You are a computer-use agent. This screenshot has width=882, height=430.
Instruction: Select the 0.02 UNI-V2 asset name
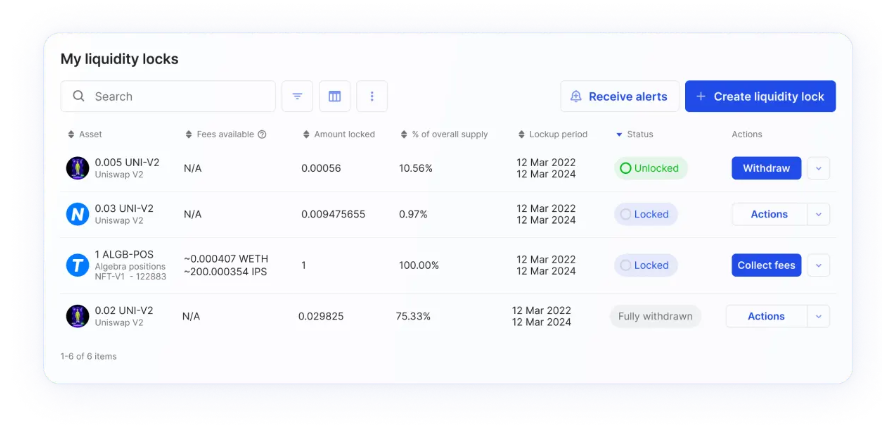point(124,311)
